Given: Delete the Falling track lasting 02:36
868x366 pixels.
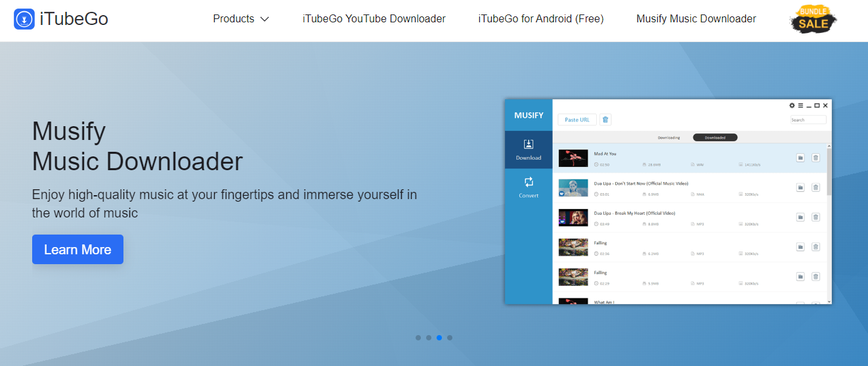Looking at the screenshot, I should [x=815, y=246].
